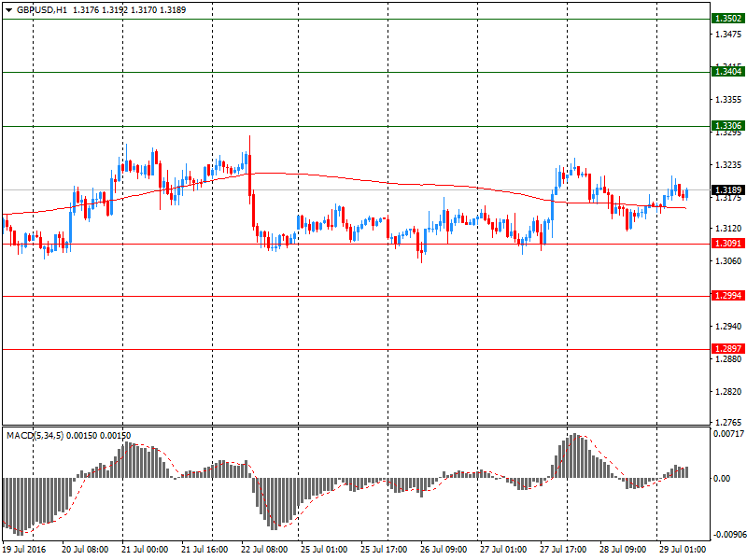Click the 25 Jul 17:00 time label

(x=384, y=550)
